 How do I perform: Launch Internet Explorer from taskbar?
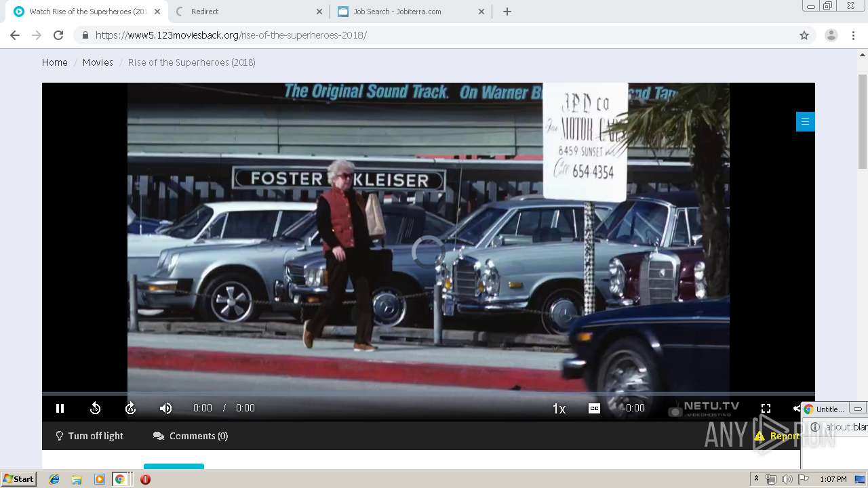pos(54,479)
